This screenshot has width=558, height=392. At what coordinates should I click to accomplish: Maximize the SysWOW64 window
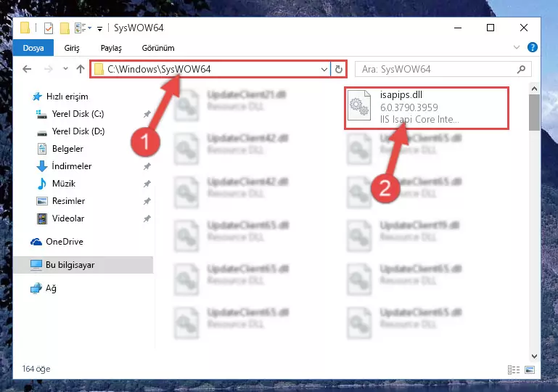(491, 28)
